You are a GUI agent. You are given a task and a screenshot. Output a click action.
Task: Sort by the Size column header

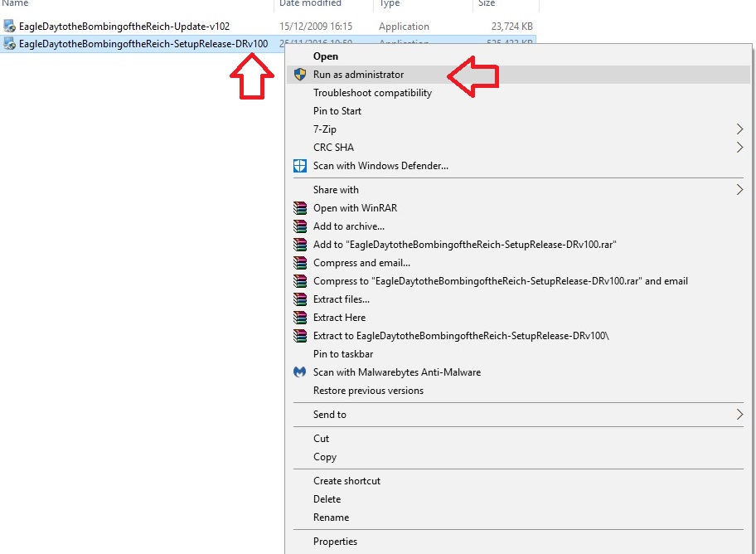(487, 2)
